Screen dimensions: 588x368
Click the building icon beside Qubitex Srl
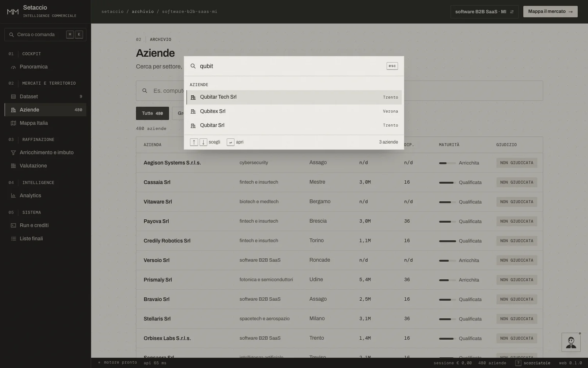pos(193,111)
